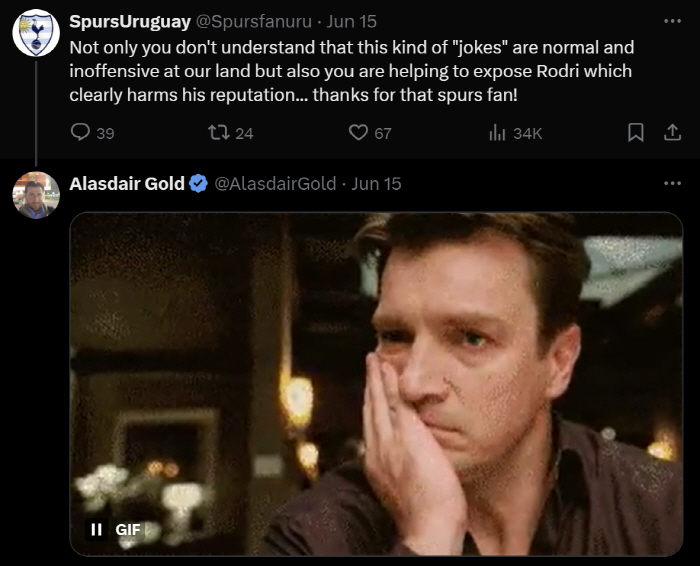
Task: Click the SpursUruguay display name
Action: point(130,21)
